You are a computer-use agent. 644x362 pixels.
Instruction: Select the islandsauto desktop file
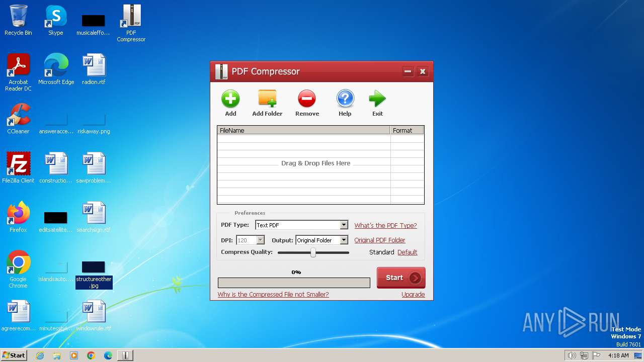point(56,271)
